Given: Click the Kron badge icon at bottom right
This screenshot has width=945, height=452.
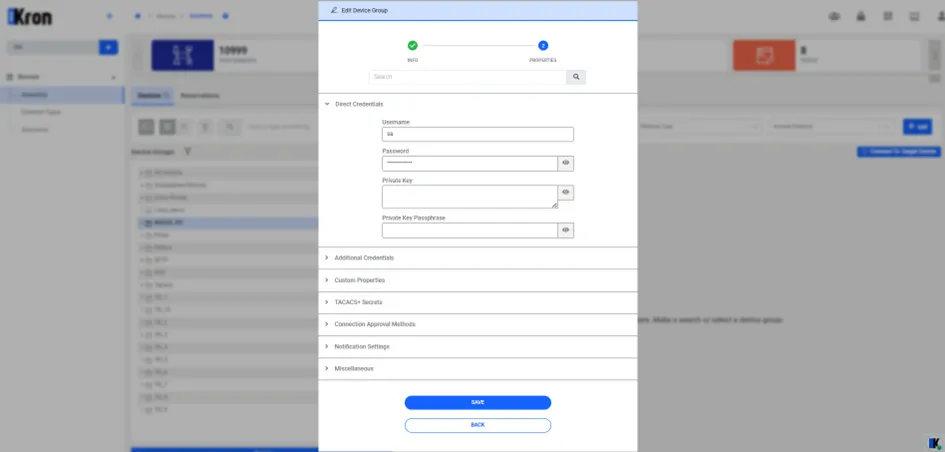Looking at the screenshot, I should [x=935, y=443].
